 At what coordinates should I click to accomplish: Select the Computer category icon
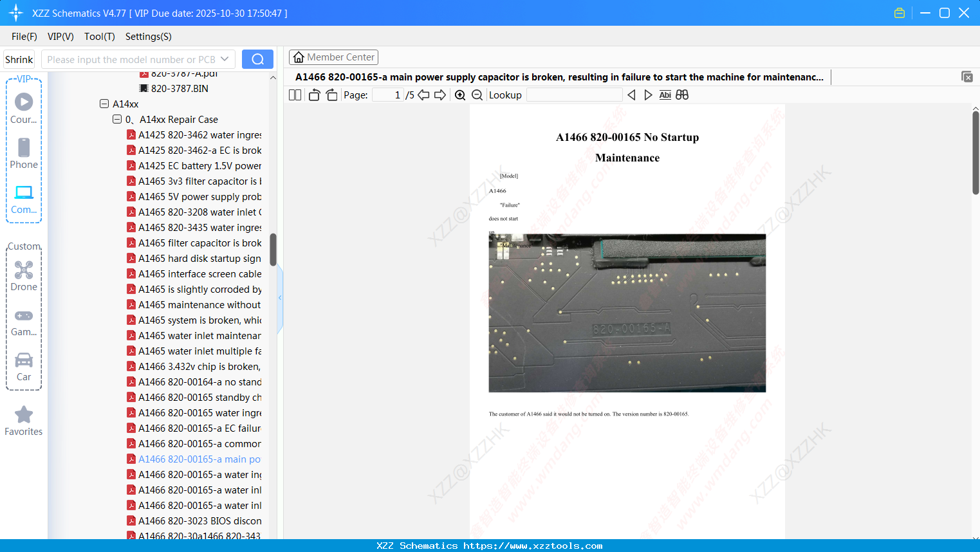click(24, 199)
